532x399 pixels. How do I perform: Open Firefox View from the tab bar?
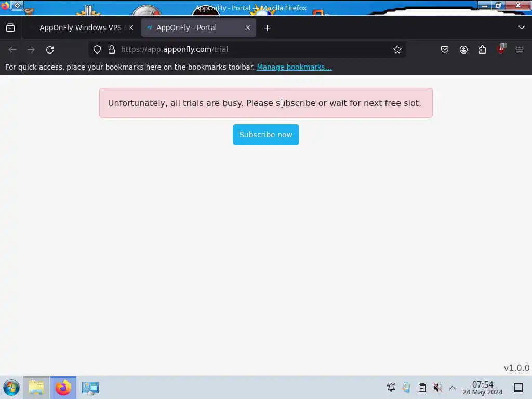10,28
